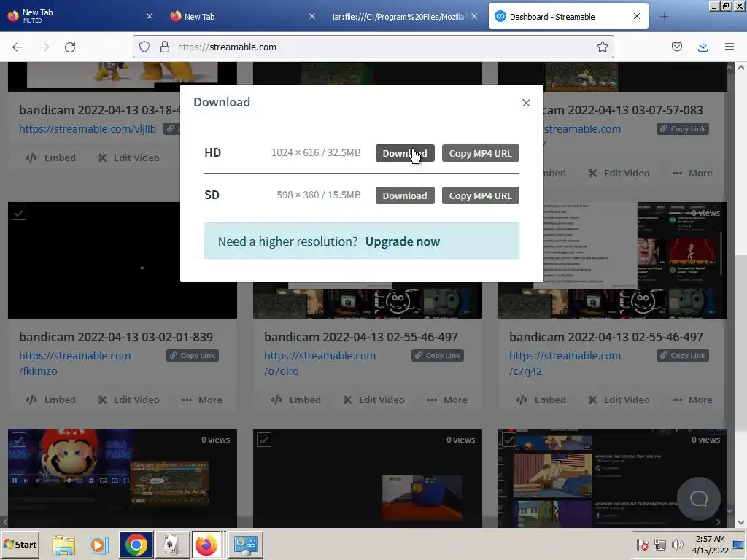Select the Firefox taskbar button
Image resolution: width=747 pixels, height=560 pixels.
click(x=206, y=545)
